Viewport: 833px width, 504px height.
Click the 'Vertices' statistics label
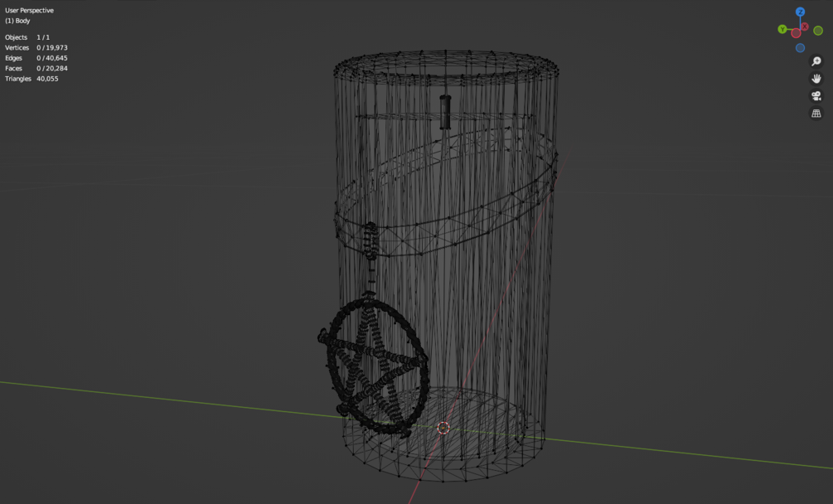pyautogui.click(x=17, y=48)
